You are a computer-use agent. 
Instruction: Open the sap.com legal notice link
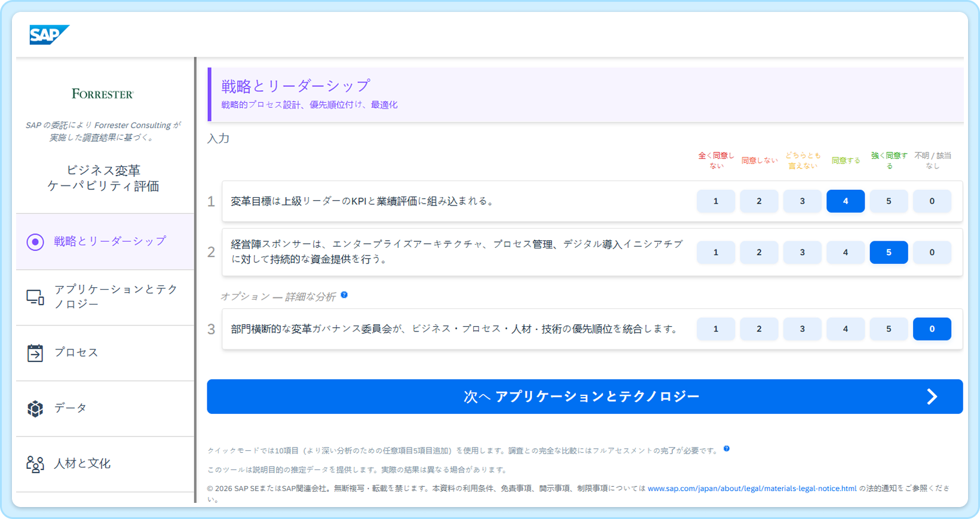752,489
